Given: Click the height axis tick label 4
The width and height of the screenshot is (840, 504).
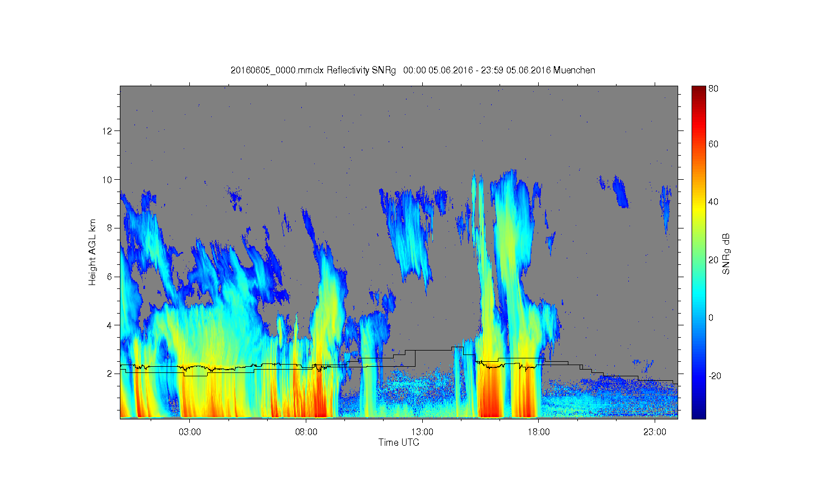Looking at the screenshot, I should [x=110, y=325].
